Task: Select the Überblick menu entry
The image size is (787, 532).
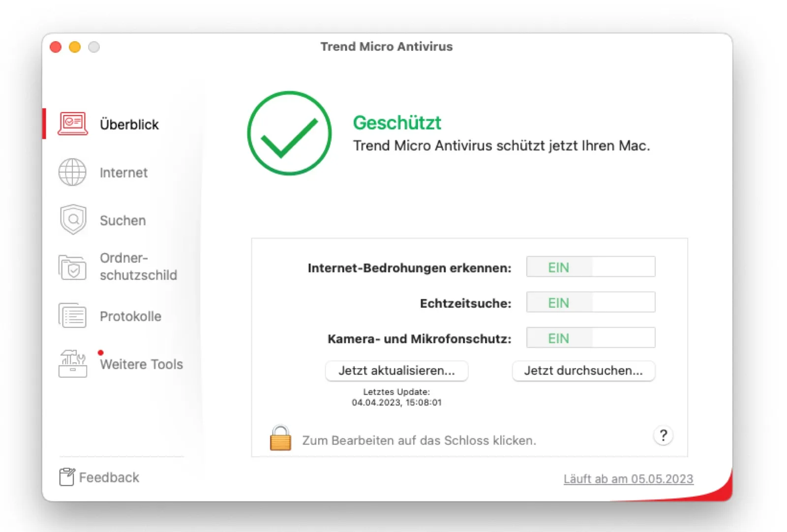Action: pos(129,124)
